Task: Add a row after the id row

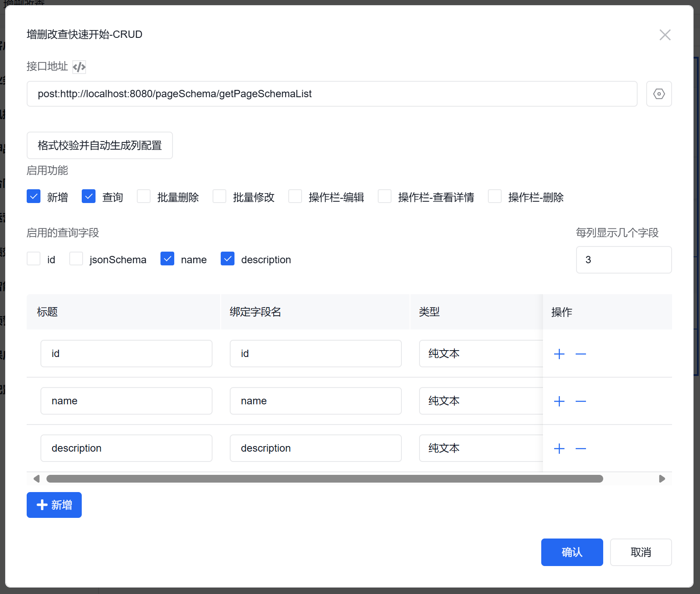Action: click(x=559, y=354)
